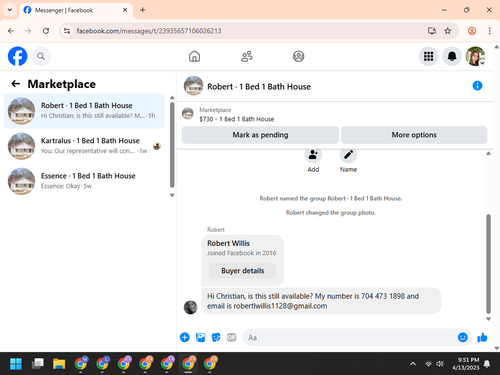Viewport: 500px width, 375px height.
Task: Click More options button
Action: click(x=414, y=135)
